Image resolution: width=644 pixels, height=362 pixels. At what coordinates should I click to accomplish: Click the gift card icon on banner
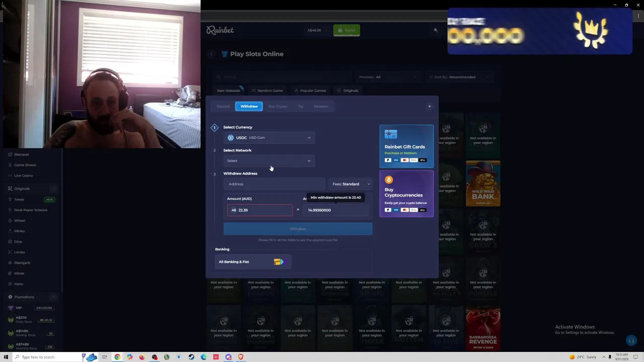(391, 134)
